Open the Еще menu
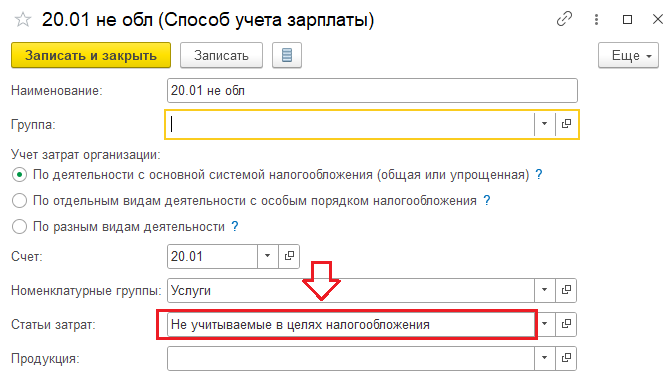671x376 pixels. pyautogui.click(x=628, y=55)
